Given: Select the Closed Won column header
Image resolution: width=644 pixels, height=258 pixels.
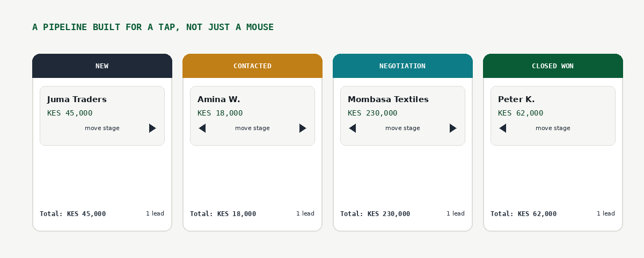Looking at the screenshot, I should pos(553,66).
